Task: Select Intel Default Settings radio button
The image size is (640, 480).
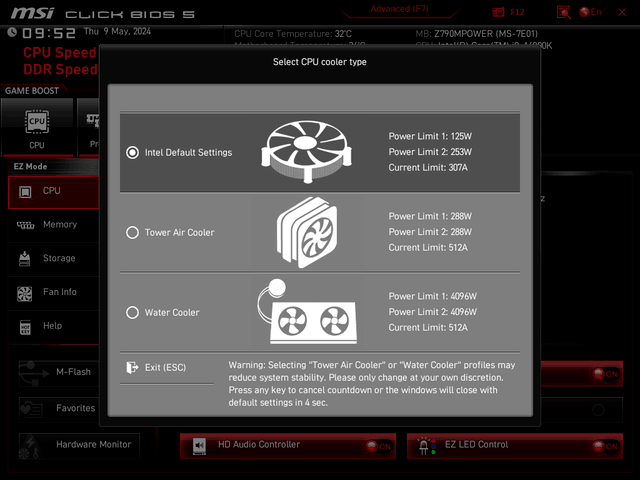Action: [132, 152]
